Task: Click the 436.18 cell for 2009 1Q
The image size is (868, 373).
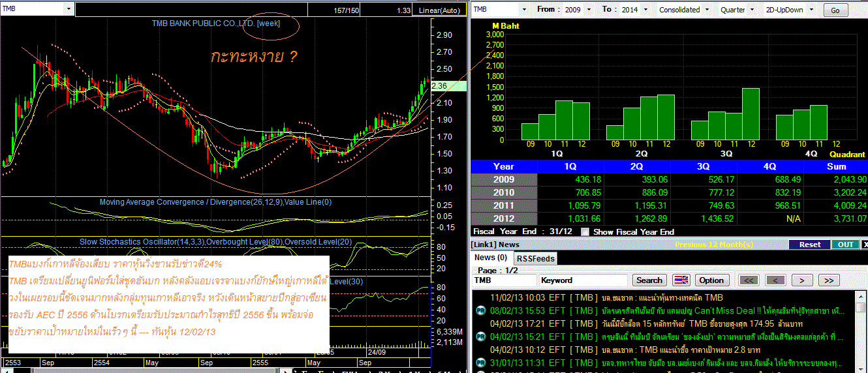Action: click(570, 179)
